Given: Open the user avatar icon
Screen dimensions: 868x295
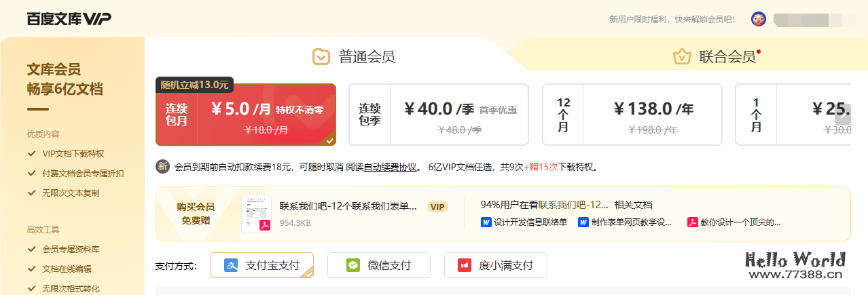Looking at the screenshot, I should point(759,19).
